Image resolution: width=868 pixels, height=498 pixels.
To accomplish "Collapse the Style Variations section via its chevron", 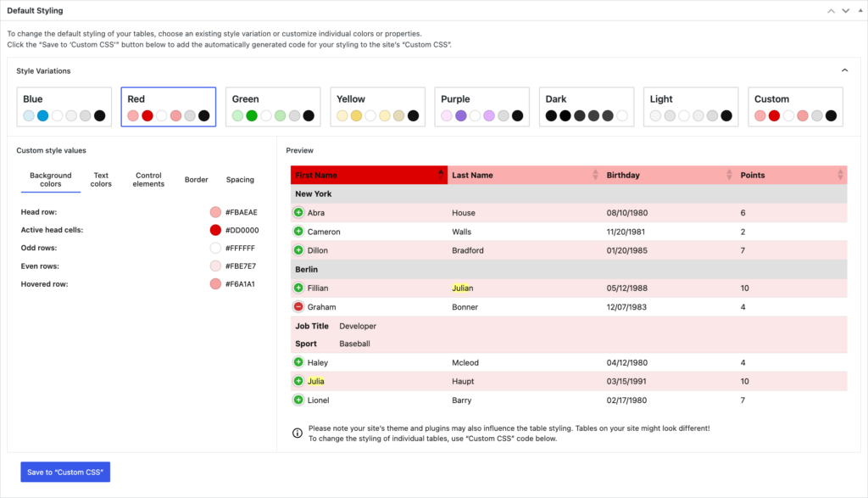I will pyautogui.click(x=844, y=70).
